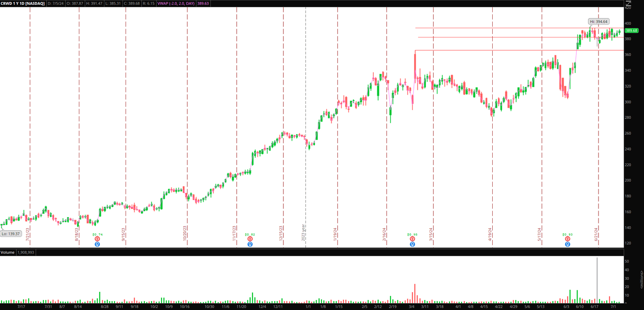Click the blue earnings bulb under $0.95
This screenshot has height=310, width=644.
(412, 244)
